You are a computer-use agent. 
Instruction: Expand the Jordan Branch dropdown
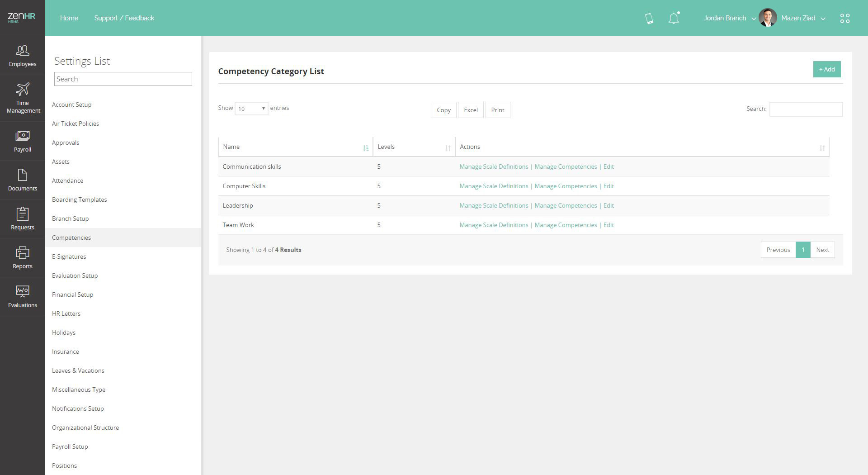click(x=729, y=19)
